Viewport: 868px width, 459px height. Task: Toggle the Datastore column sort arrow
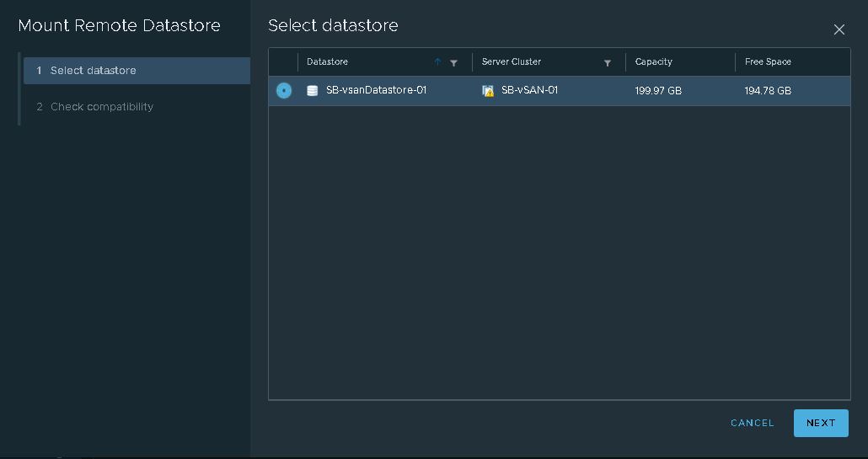click(437, 62)
